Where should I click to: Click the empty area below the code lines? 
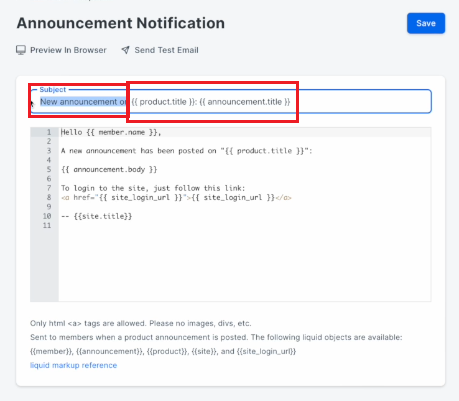pyautogui.click(x=245, y=265)
